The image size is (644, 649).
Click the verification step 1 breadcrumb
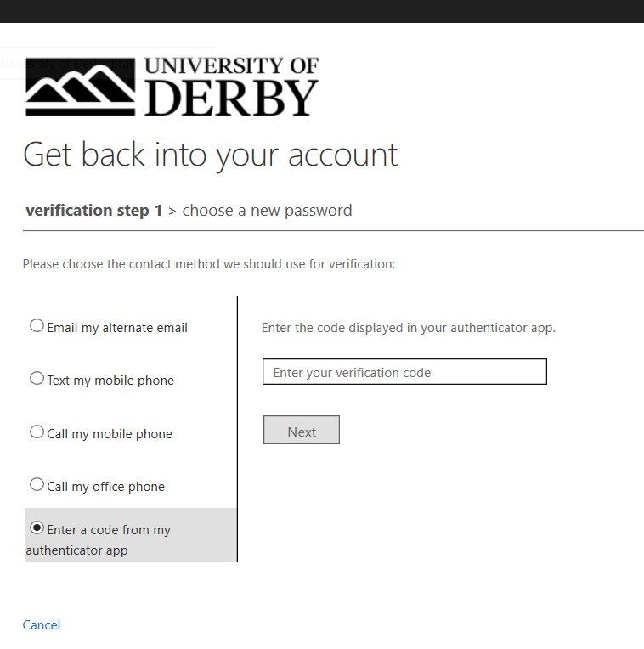93,211
